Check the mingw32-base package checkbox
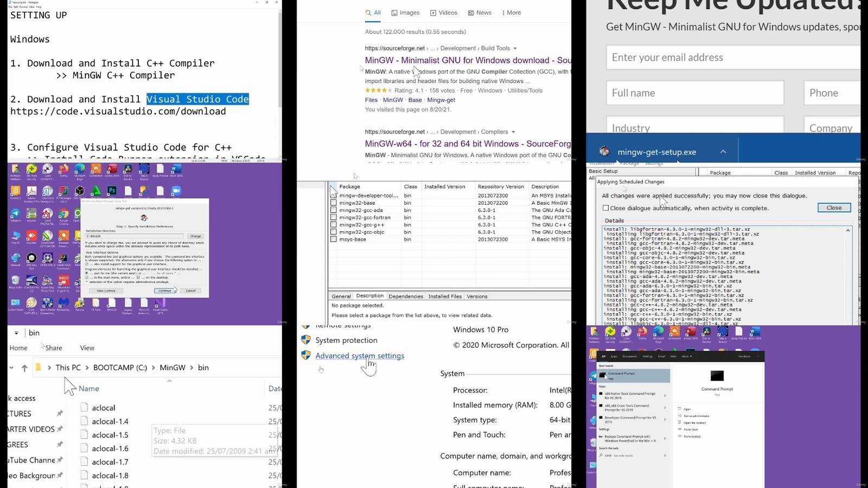The width and height of the screenshot is (868, 488). 334,202
